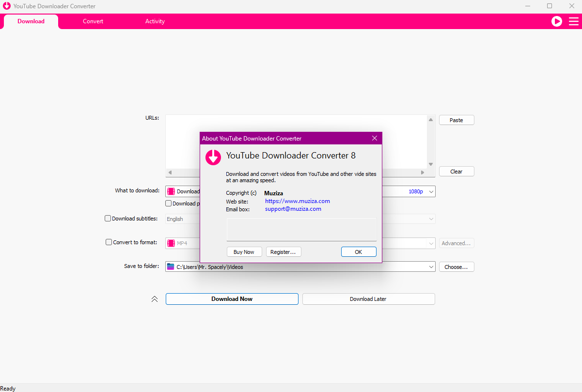Enable the Convert to format checkbox
582x392 pixels.
pos(109,242)
